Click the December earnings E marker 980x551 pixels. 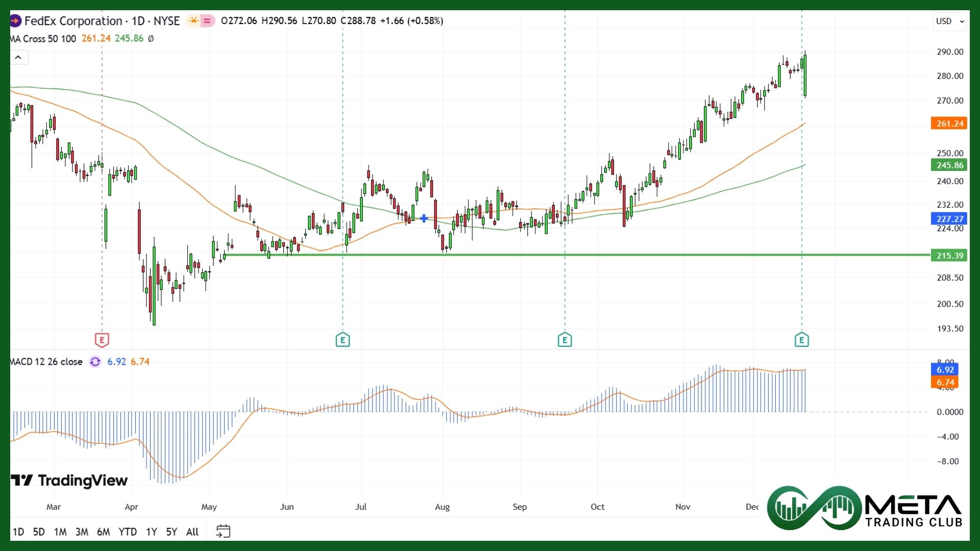coord(801,340)
